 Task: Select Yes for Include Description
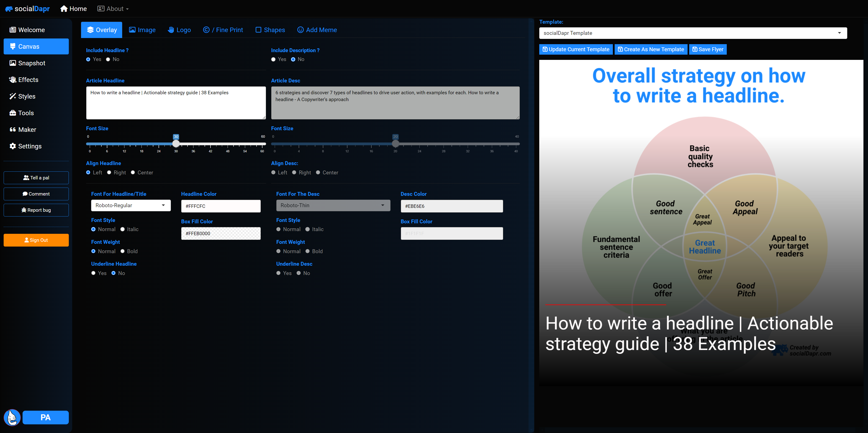tap(273, 59)
